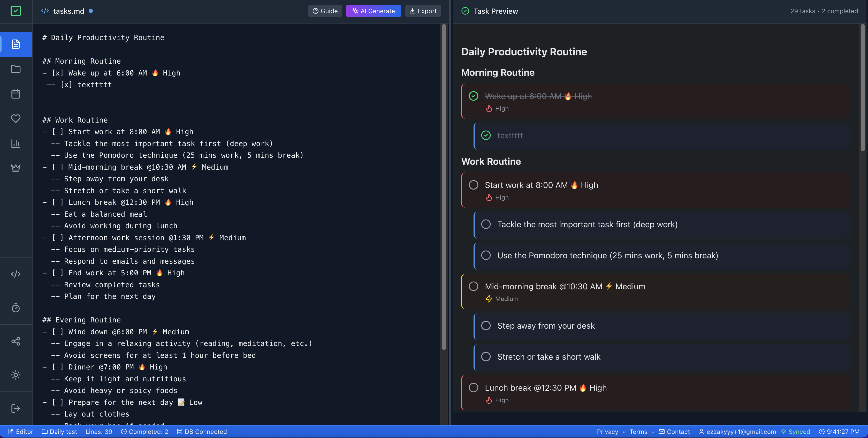This screenshot has height=438, width=868.
Task: Check the Mid-morning break task circle
Action: tap(474, 286)
